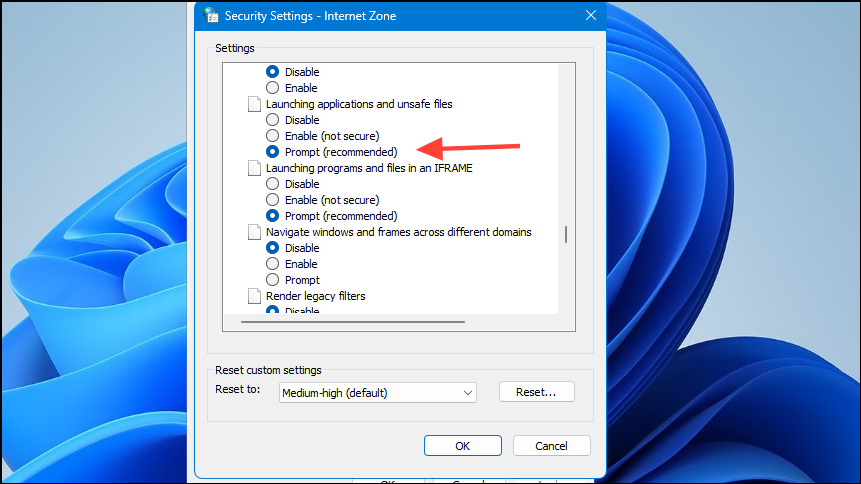Select Enable below the topmost Disable option
Screen dimensions: 861x484
[272, 87]
